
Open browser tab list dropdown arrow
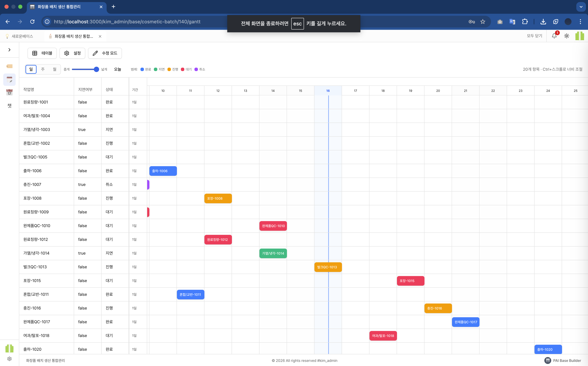click(x=581, y=7)
